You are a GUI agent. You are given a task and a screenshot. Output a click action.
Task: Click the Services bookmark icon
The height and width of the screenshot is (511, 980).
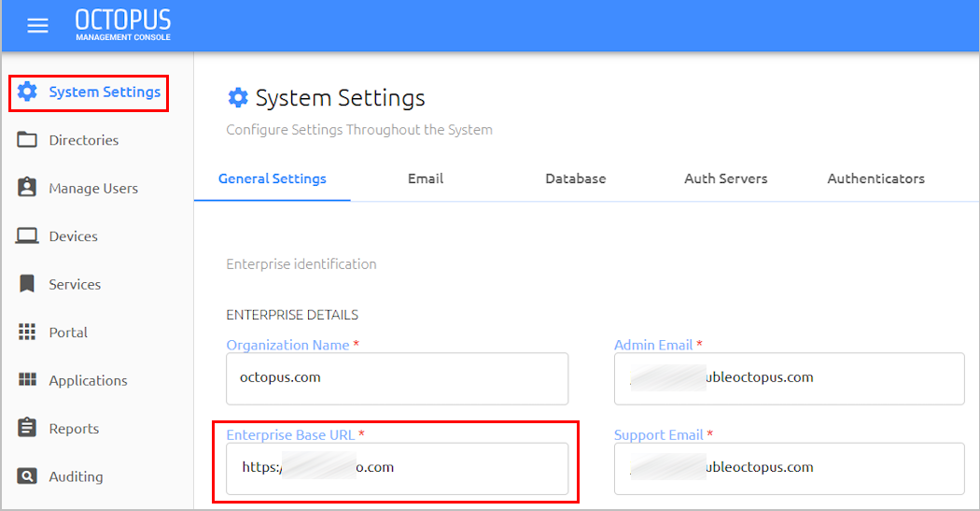(x=27, y=283)
